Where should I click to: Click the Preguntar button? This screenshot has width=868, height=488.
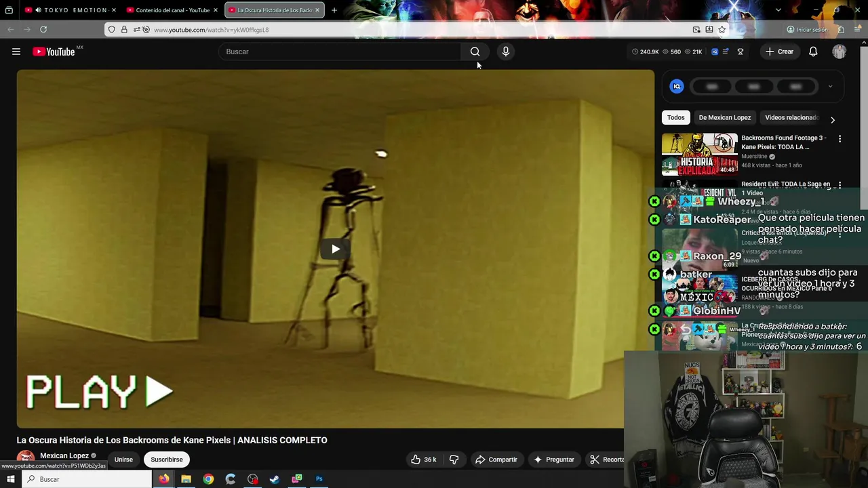point(554,460)
